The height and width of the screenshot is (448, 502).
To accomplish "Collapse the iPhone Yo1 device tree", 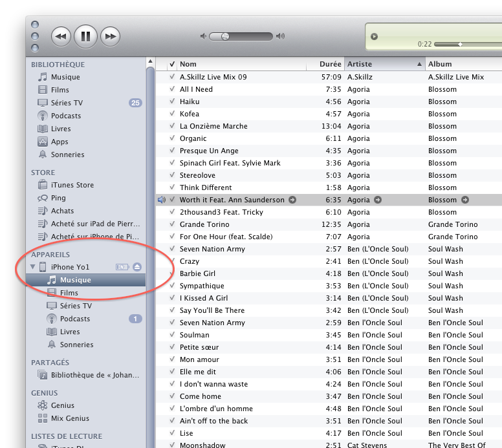I will [x=32, y=267].
